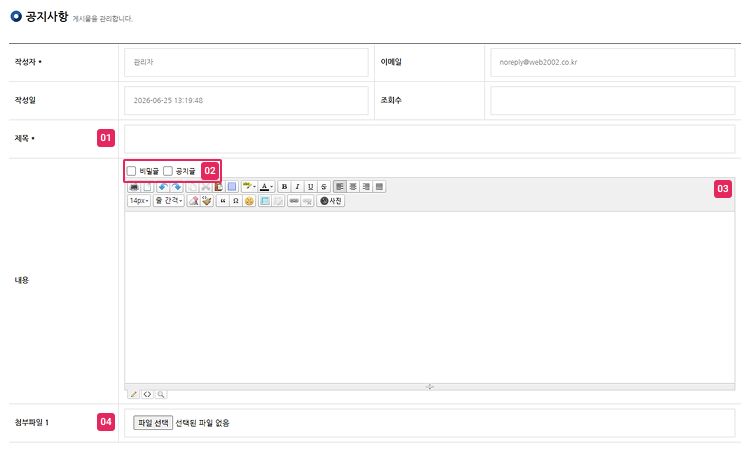Toggle strikethrough formatting

(324, 187)
